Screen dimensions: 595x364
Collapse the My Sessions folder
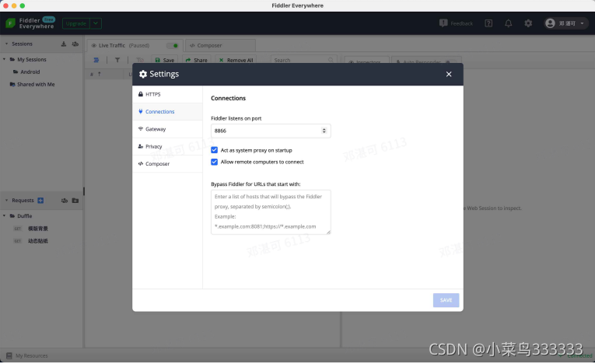coord(4,60)
